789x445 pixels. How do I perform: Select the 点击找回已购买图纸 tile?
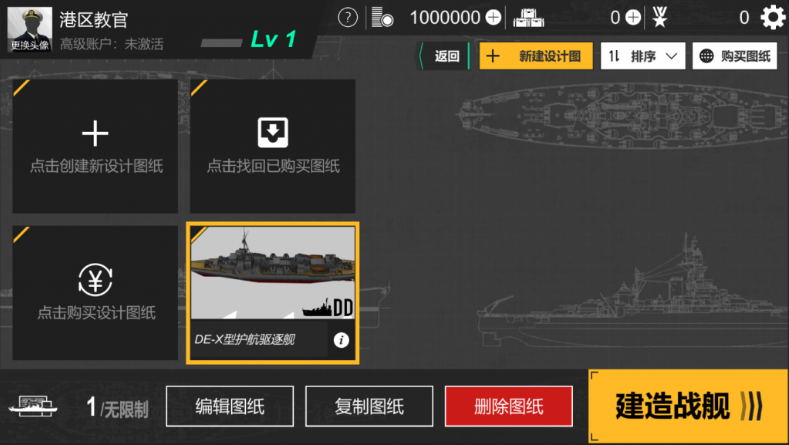click(x=273, y=146)
